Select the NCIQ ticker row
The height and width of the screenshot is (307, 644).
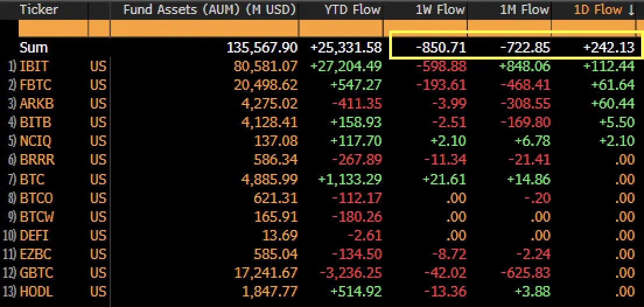tap(35, 141)
